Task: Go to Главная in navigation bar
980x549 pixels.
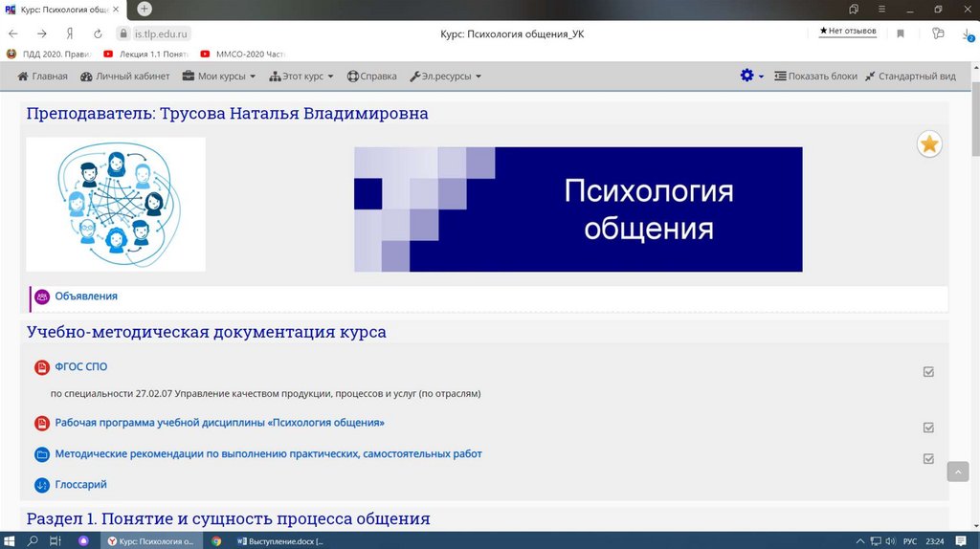Action: pos(42,77)
